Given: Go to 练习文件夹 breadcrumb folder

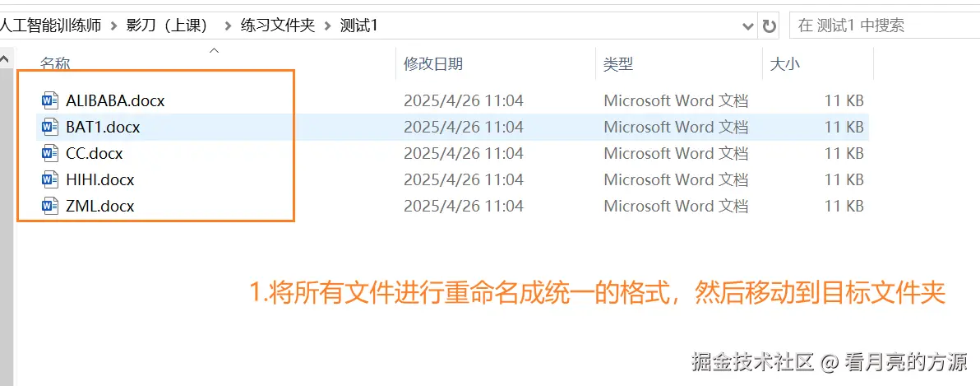Looking at the screenshot, I should (277, 26).
